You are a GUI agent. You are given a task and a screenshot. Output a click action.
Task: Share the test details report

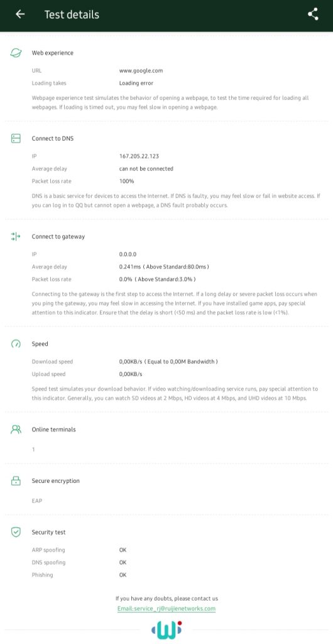pos(313,14)
